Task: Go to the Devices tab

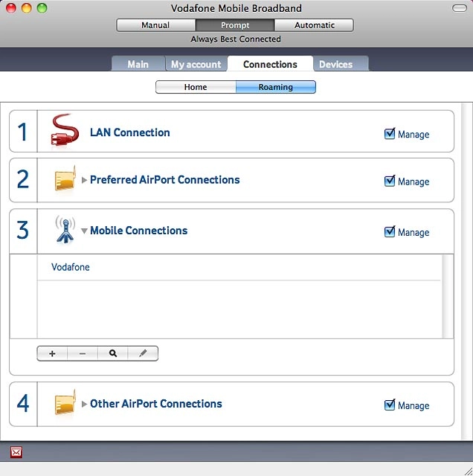Action: (341, 64)
